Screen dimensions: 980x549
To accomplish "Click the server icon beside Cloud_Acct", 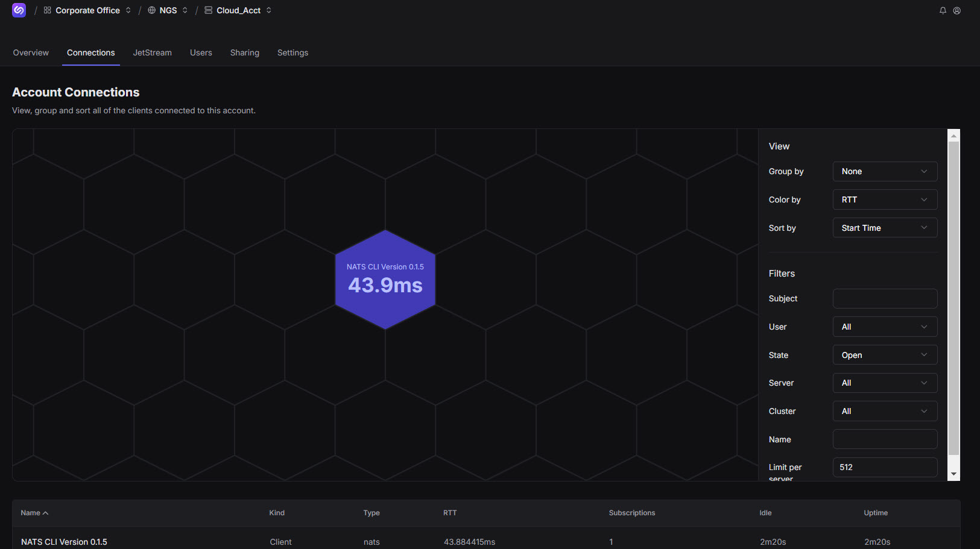I will (x=208, y=10).
